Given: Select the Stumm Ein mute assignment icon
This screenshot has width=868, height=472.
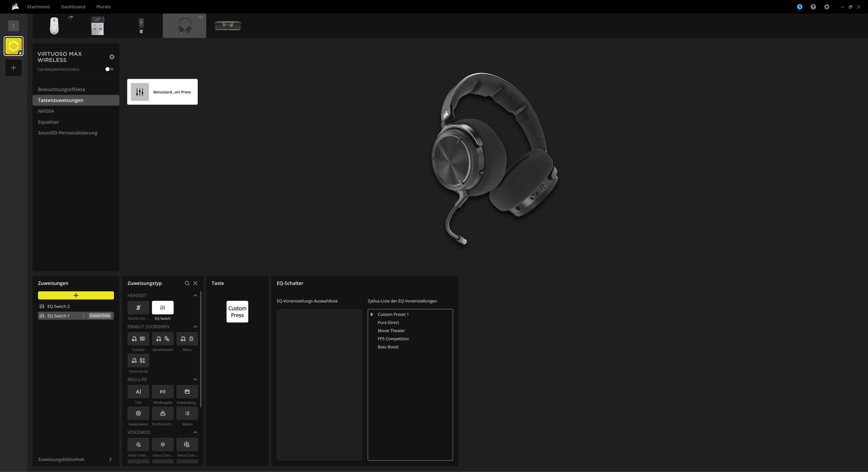Looking at the screenshot, I should click(x=138, y=307).
